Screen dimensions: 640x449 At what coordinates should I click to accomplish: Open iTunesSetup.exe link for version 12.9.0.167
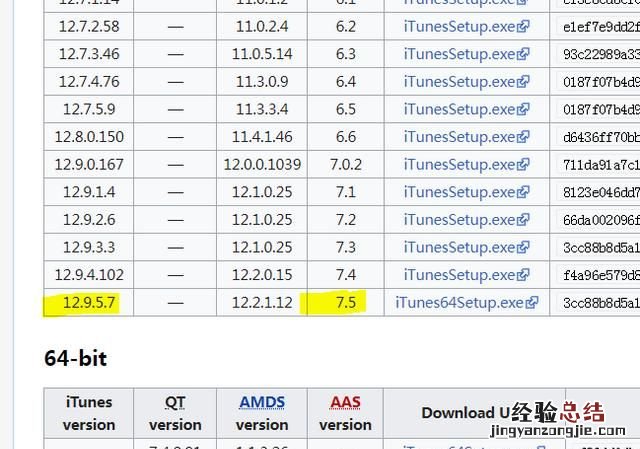466,164
